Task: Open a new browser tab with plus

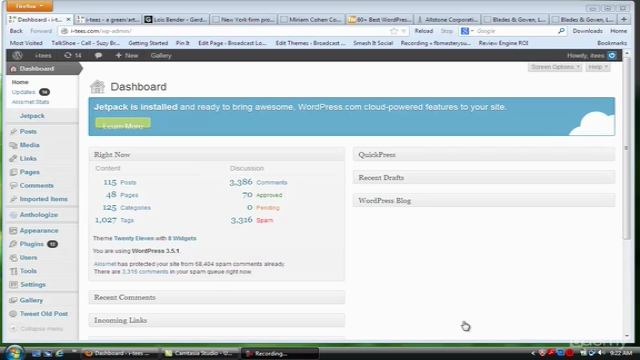Action: tap(624, 19)
